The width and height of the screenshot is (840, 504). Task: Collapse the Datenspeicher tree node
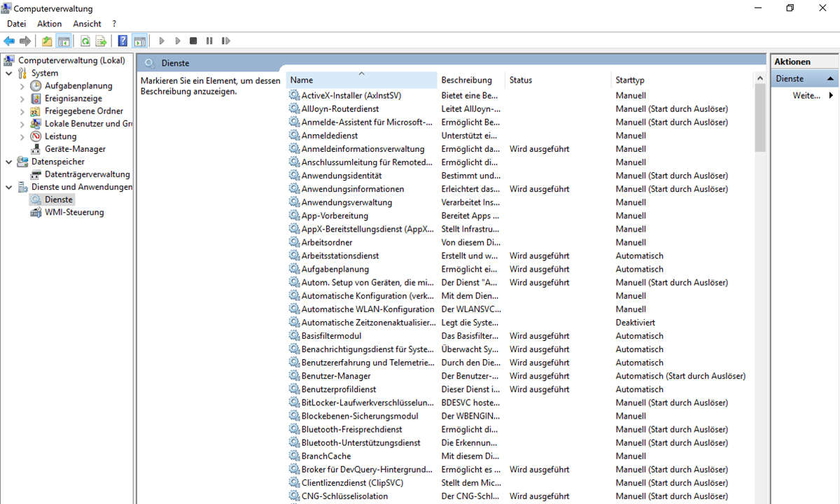(8, 162)
